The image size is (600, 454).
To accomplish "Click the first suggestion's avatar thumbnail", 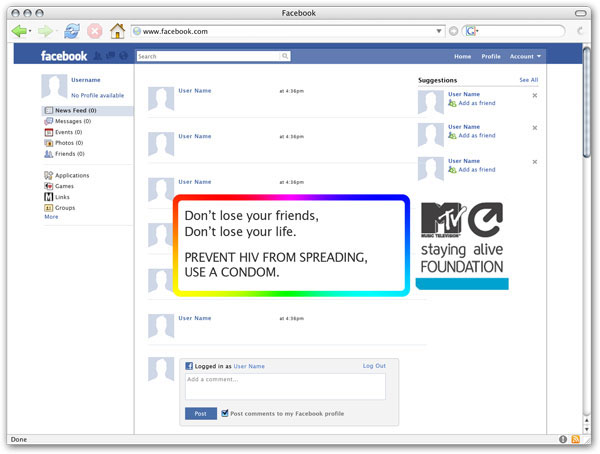I will 430,102.
